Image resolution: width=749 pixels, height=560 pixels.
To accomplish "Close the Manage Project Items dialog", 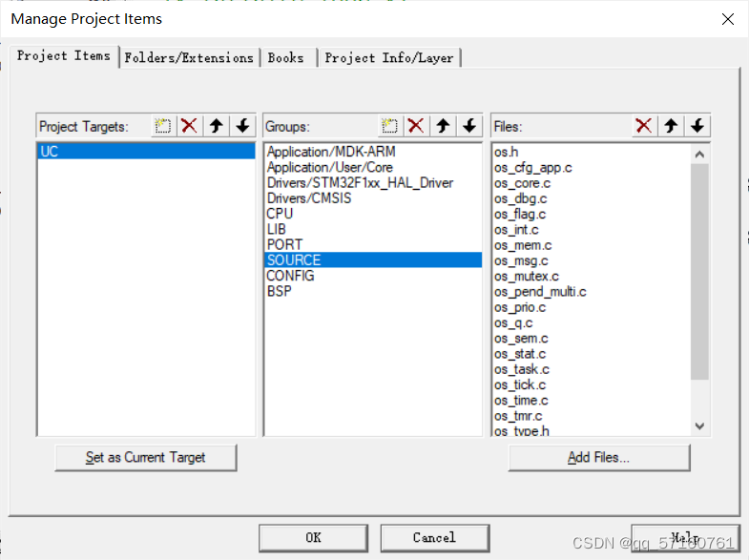I will click(x=727, y=19).
